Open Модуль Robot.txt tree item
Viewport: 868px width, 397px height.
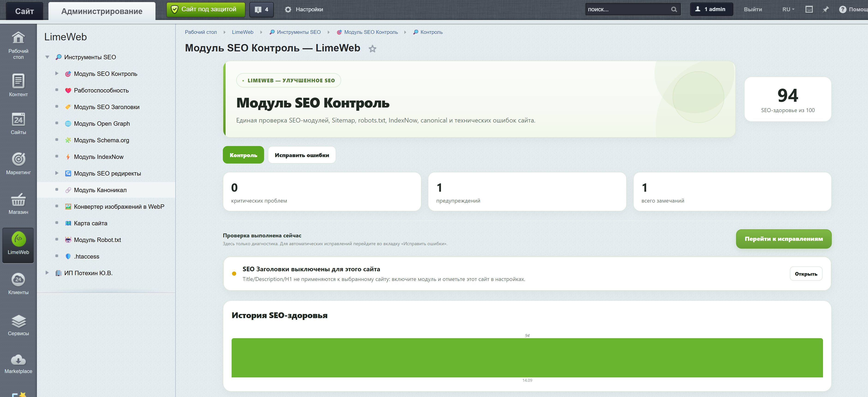pyautogui.click(x=97, y=240)
